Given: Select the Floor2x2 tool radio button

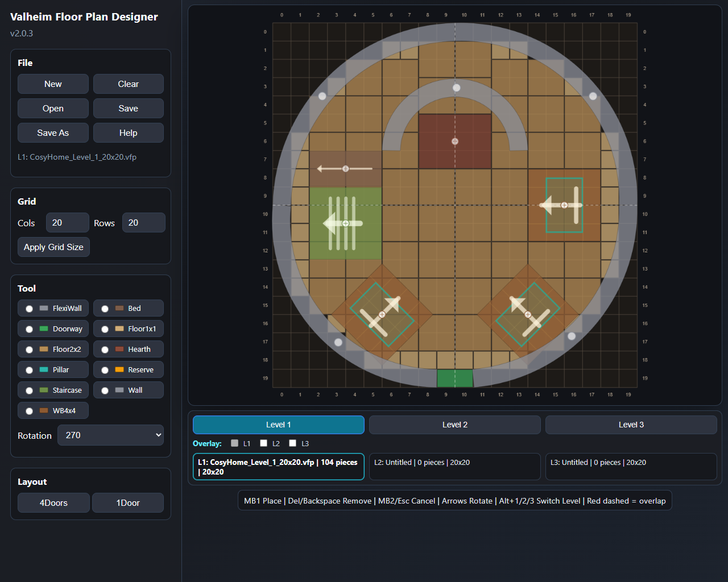Looking at the screenshot, I should [29, 350].
